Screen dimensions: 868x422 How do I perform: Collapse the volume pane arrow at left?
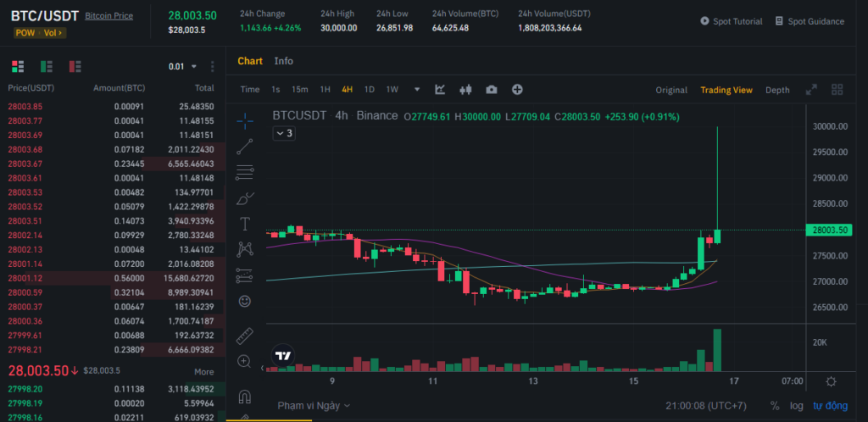(263, 368)
